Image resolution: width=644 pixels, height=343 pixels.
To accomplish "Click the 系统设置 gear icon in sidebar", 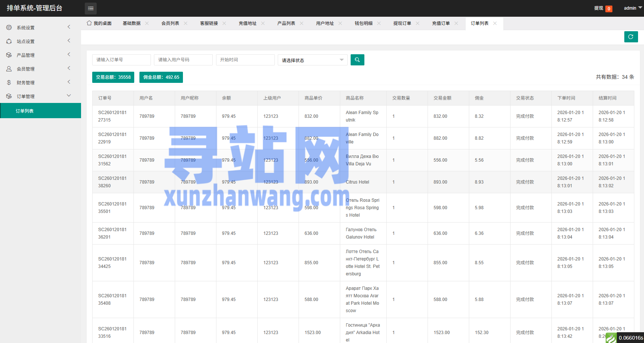I will point(9,27).
